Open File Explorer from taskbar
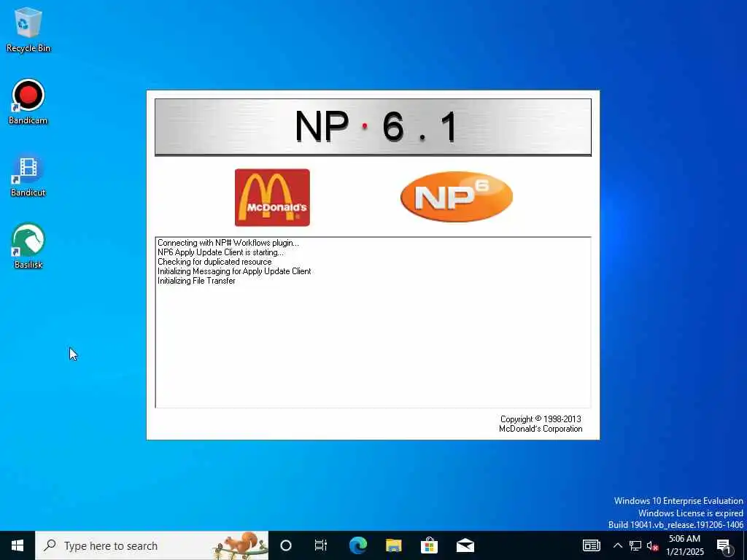 393,545
